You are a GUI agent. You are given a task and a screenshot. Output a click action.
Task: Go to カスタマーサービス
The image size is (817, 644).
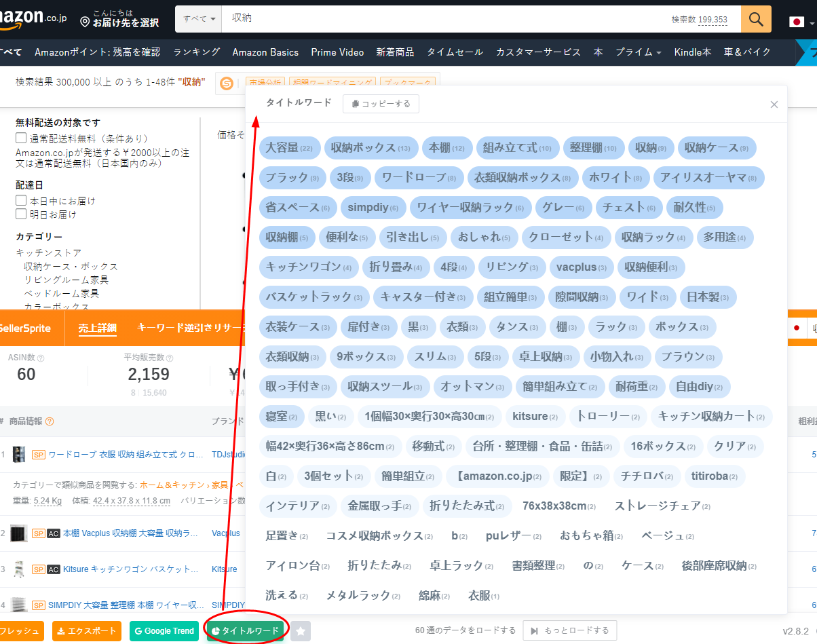click(539, 52)
